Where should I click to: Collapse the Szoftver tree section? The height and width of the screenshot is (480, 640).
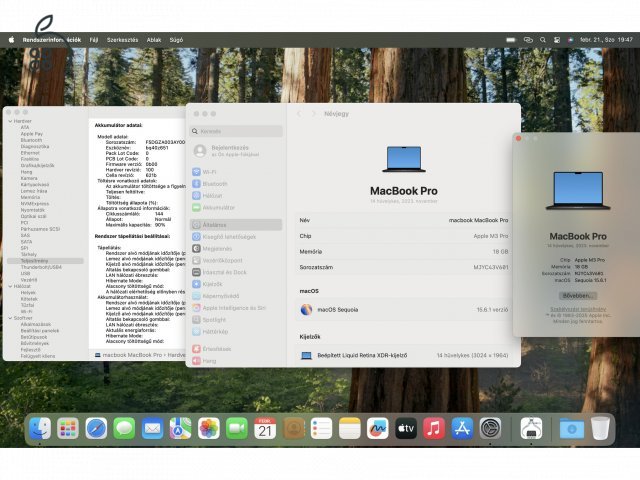(x=10, y=318)
